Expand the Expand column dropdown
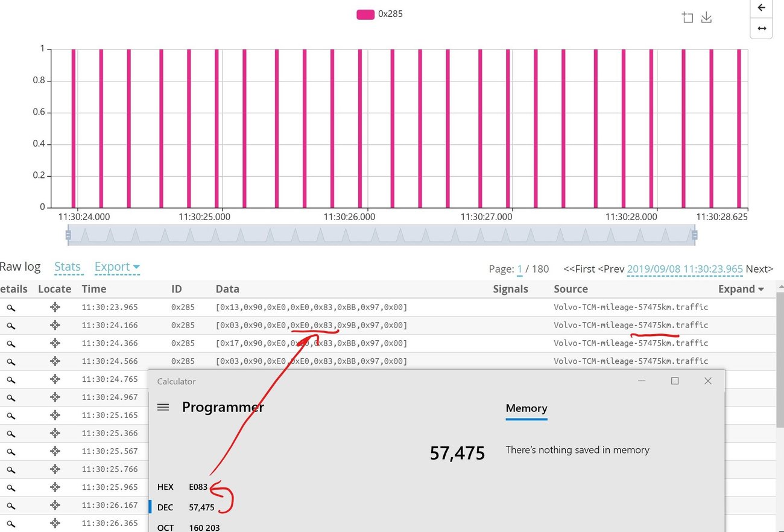The width and height of the screenshot is (784, 532). [x=741, y=289]
